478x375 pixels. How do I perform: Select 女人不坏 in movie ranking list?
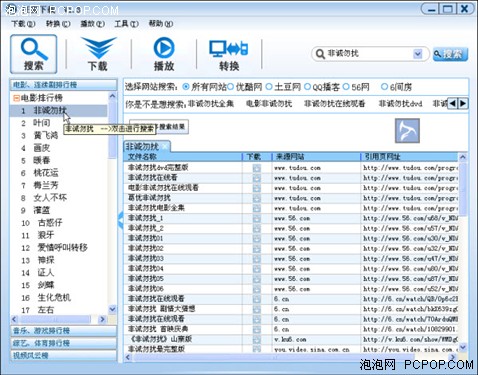pyautogui.click(x=50, y=198)
